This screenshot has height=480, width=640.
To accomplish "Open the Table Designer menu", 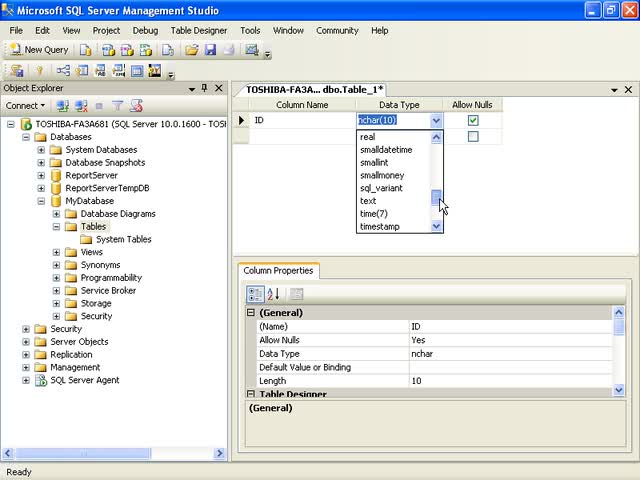I will (199, 31).
